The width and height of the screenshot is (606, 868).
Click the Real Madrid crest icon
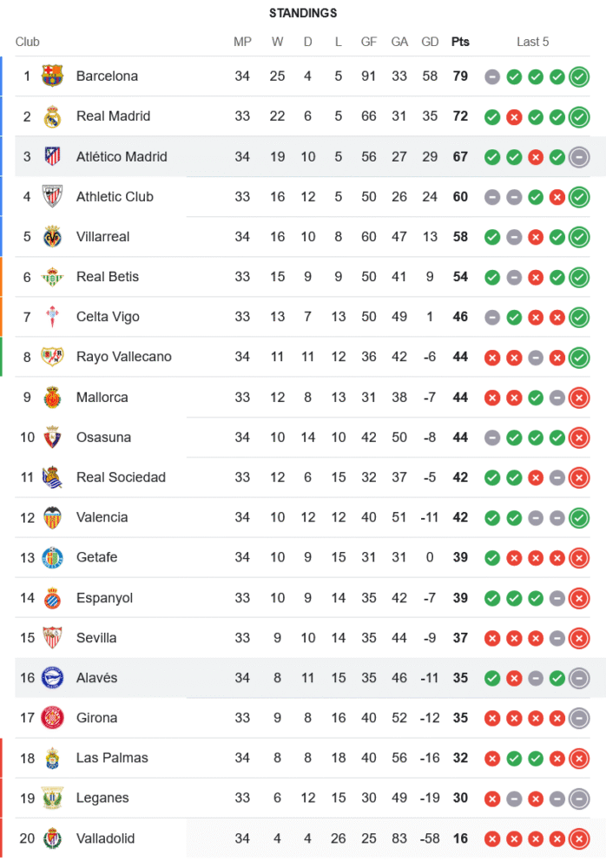click(52, 116)
